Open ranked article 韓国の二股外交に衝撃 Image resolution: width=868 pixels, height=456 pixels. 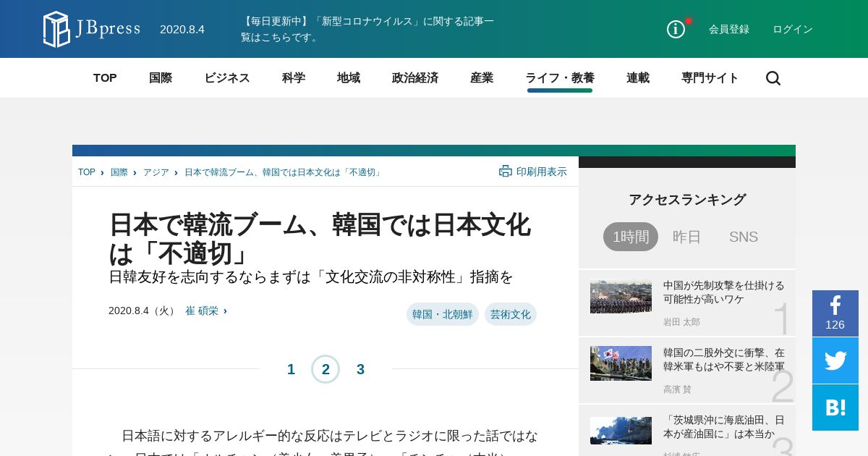pyautogui.click(x=724, y=360)
